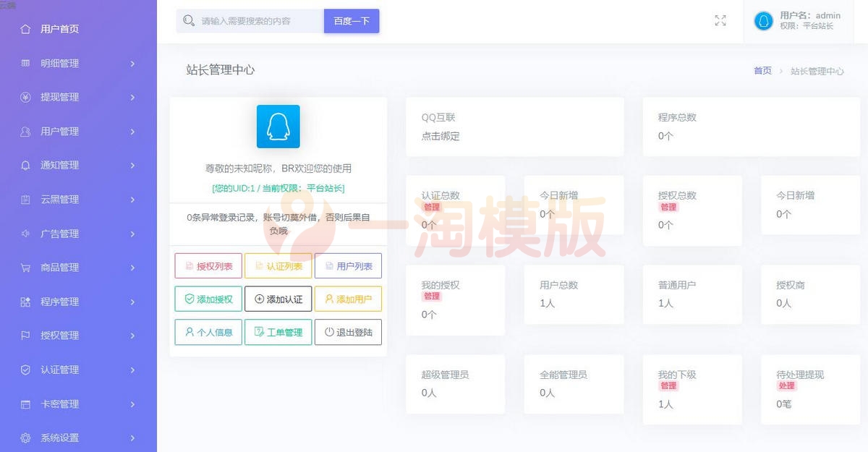Click the 授权管理 flag icon
Viewport: 868px width, 452px height.
(x=26, y=336)
